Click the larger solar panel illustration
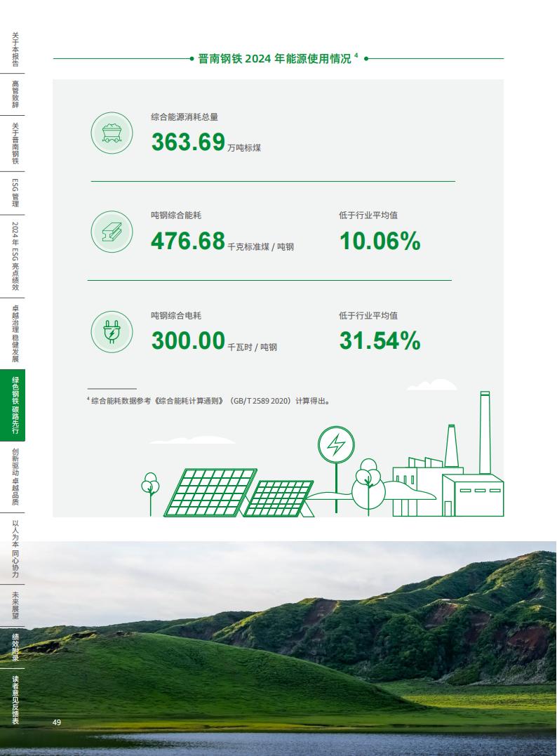The width and height of the screenshot is (557, 756). tap(210, 492)
